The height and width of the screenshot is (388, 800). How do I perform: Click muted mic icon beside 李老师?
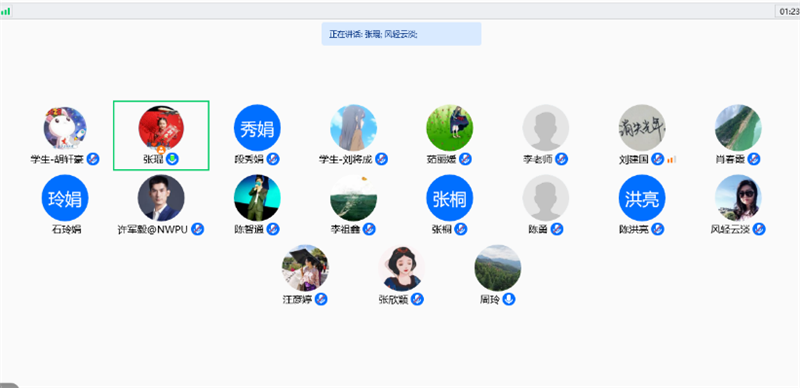click(x=562, y=159)
